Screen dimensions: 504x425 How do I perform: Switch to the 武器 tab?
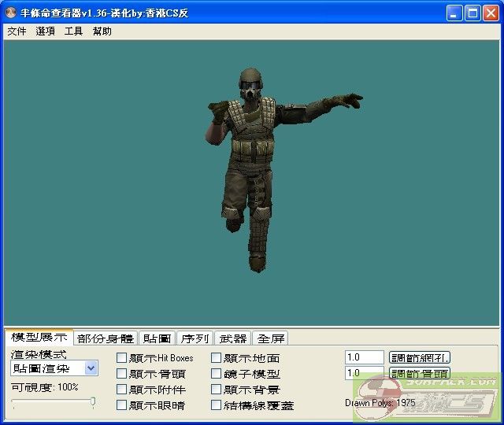(234, 338)
